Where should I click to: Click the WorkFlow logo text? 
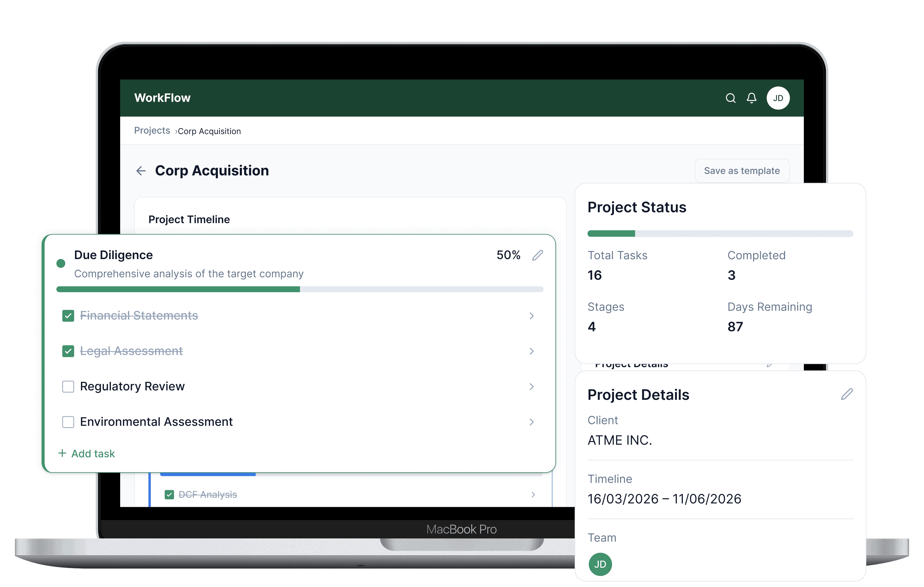coord(162,98)
